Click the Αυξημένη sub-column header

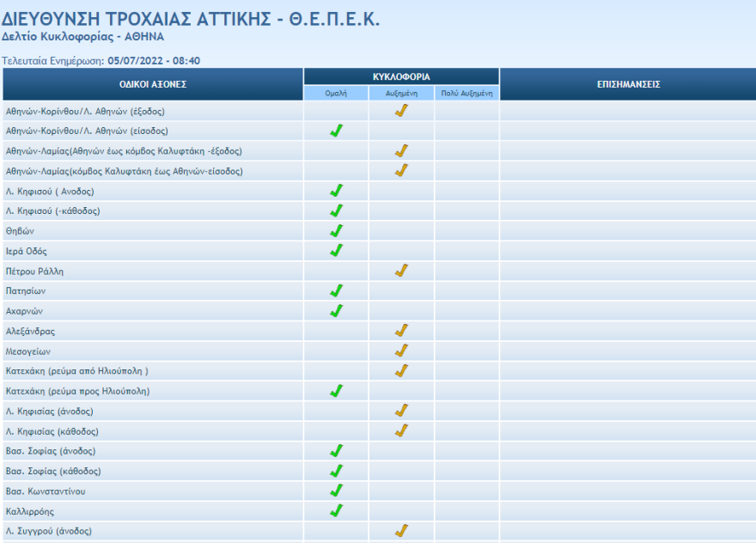[401, 93]
